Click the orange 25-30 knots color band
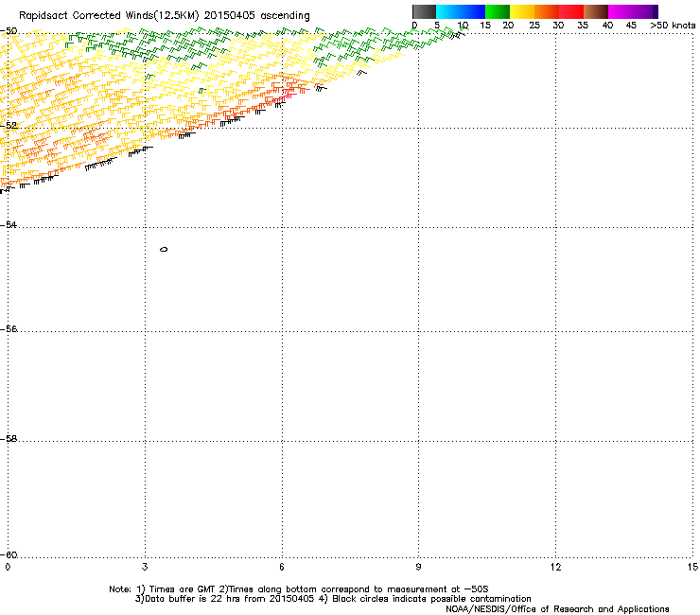 (547, 11)
